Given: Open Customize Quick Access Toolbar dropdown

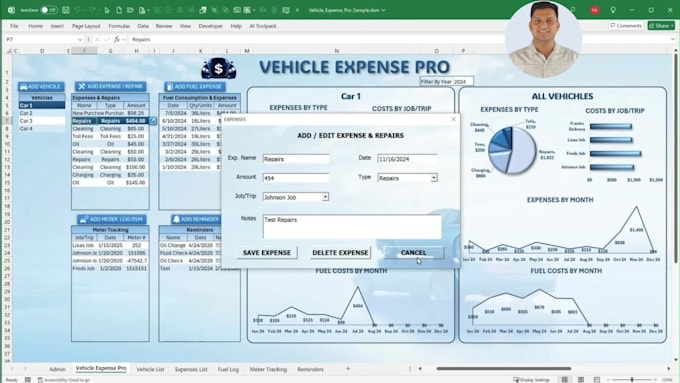Looking at the screenshot, I should 297,10.
